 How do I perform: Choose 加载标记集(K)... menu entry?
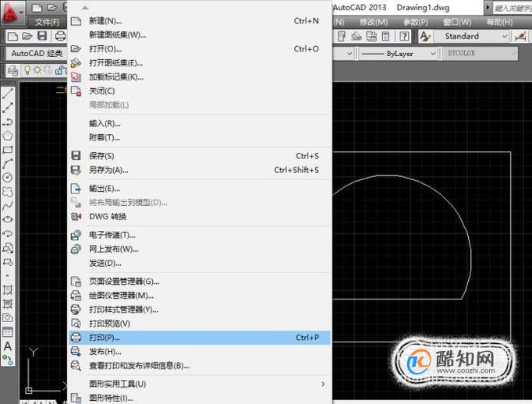pos(200,77)
